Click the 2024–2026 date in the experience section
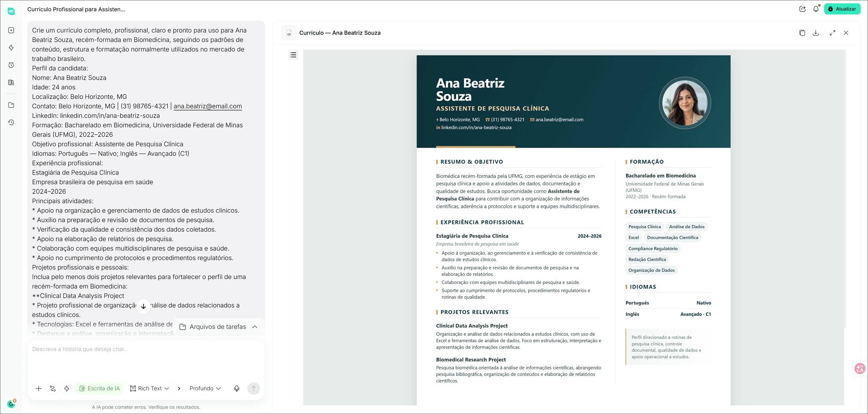 tap(590, 236)
